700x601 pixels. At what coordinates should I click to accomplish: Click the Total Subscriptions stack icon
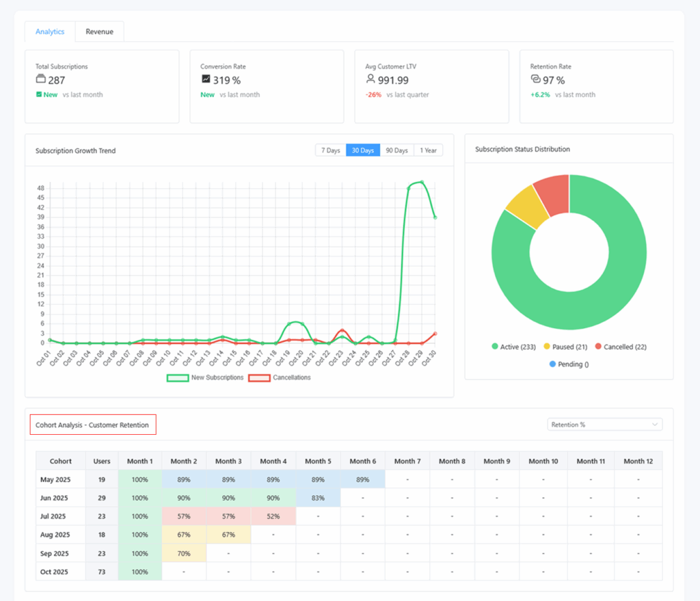pos(40,79)
